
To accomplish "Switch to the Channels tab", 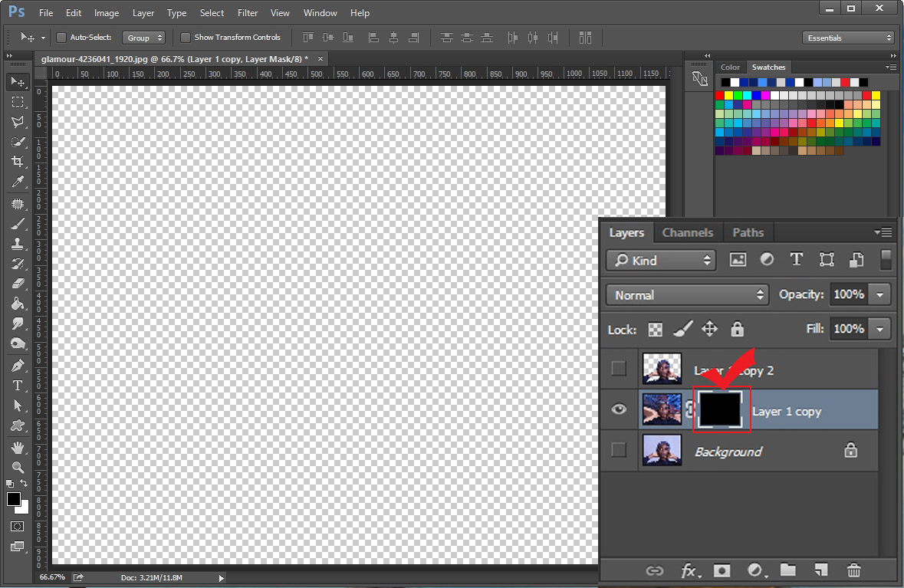I will point(687,232).
